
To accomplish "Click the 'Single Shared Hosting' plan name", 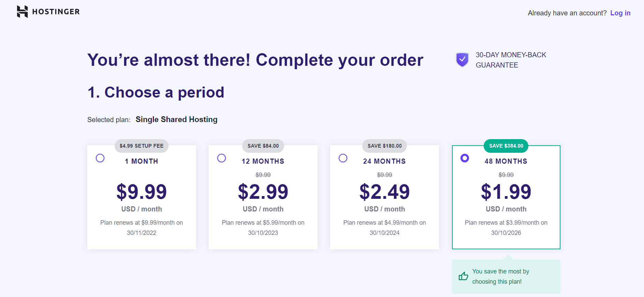I will [176, 119].
